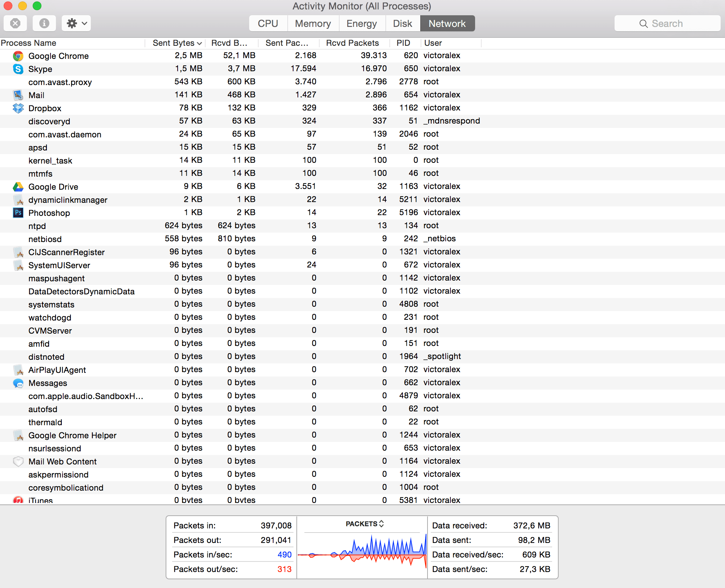Select the Google Chrome Helper icon

(18, 435)
